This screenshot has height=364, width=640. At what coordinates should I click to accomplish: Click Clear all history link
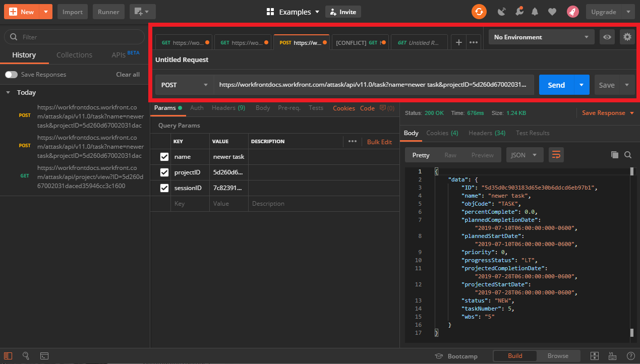(x=128, y=75)
